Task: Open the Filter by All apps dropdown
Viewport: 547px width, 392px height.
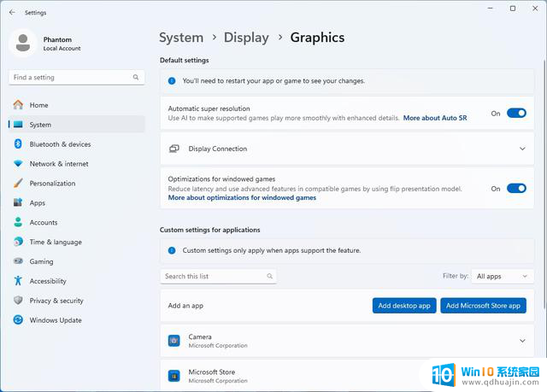Action: pyautogui.click(x=503, y=277)
